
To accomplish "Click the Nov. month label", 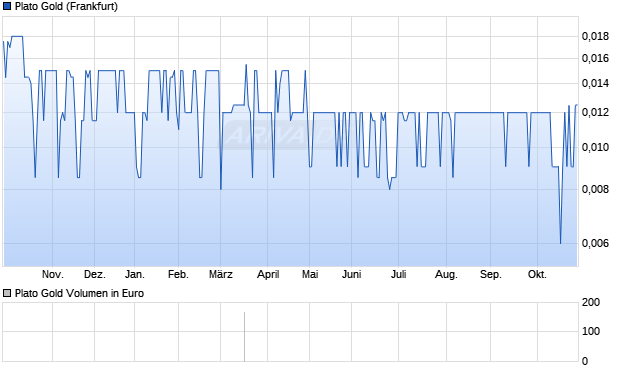I will [x=53, y=274].
